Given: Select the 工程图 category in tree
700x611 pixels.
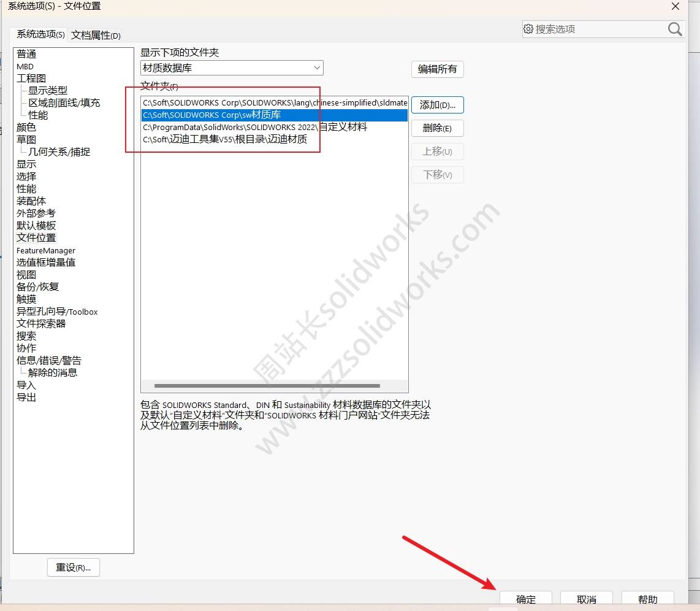Looking at the screenshot, I should [31, 79].
